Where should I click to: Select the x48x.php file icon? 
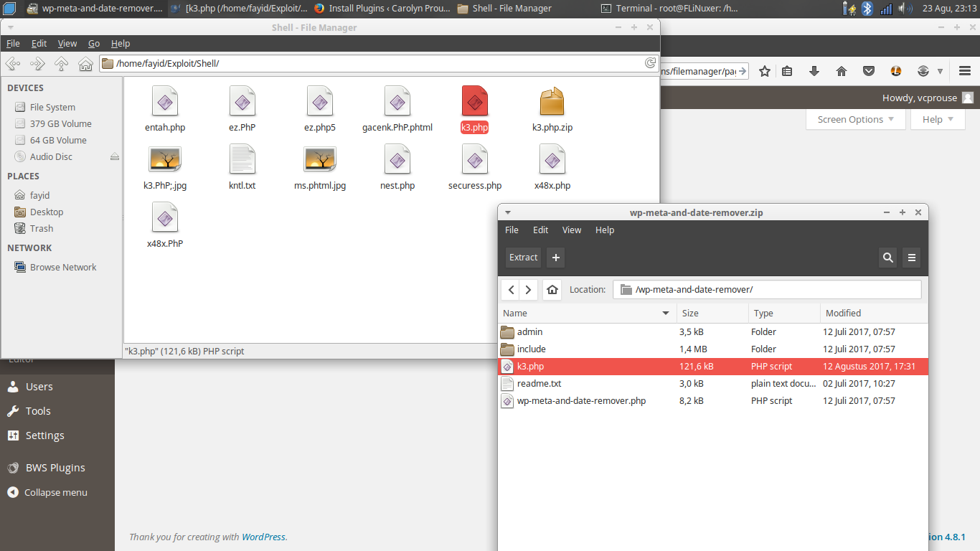click(552, 159)
